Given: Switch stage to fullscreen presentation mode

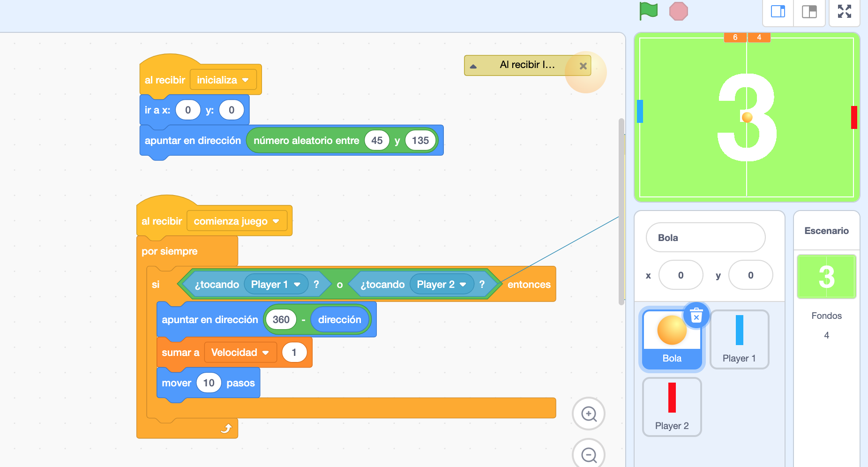Looking at the screenshot, I should [844, 12].
